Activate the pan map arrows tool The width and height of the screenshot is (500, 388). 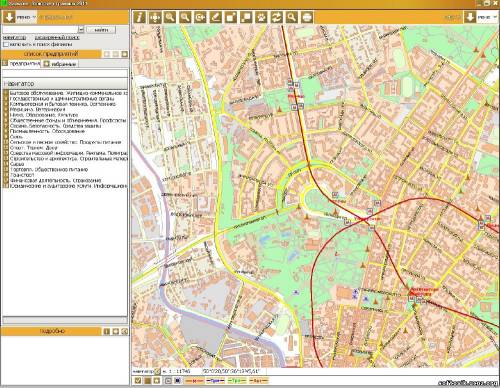pos(155,17)
